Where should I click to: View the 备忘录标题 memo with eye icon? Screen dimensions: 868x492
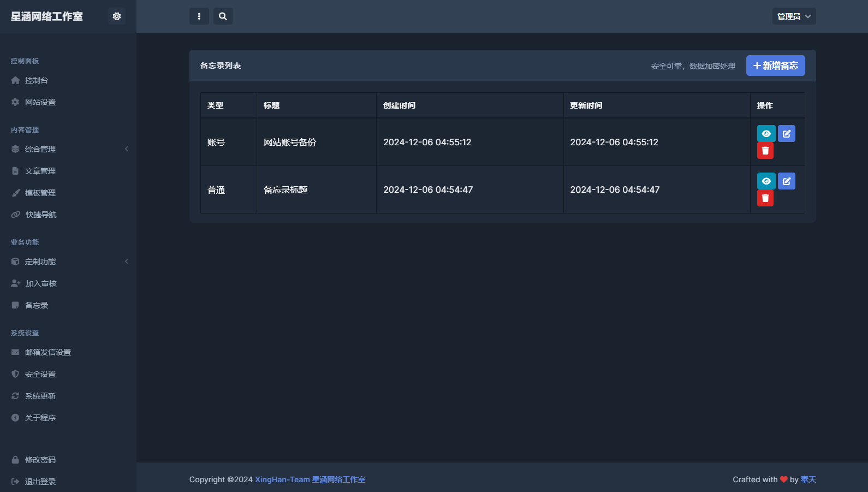[766, 181]
